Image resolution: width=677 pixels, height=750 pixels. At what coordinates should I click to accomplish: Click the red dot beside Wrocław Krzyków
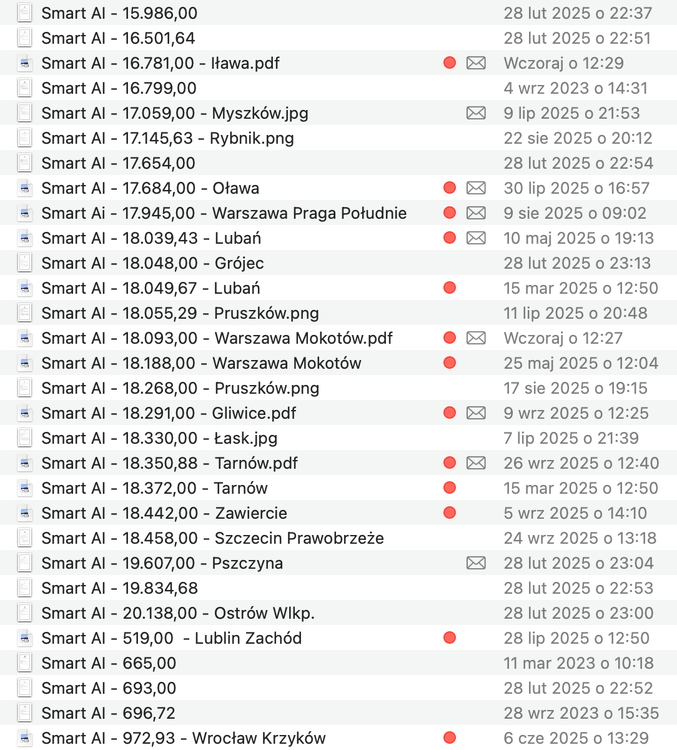pos(449,738)
